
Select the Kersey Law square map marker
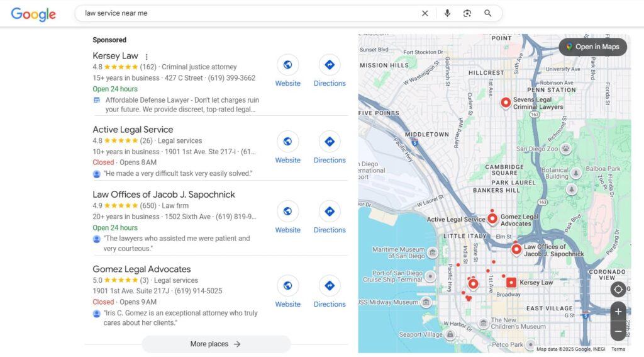point(511,283)
